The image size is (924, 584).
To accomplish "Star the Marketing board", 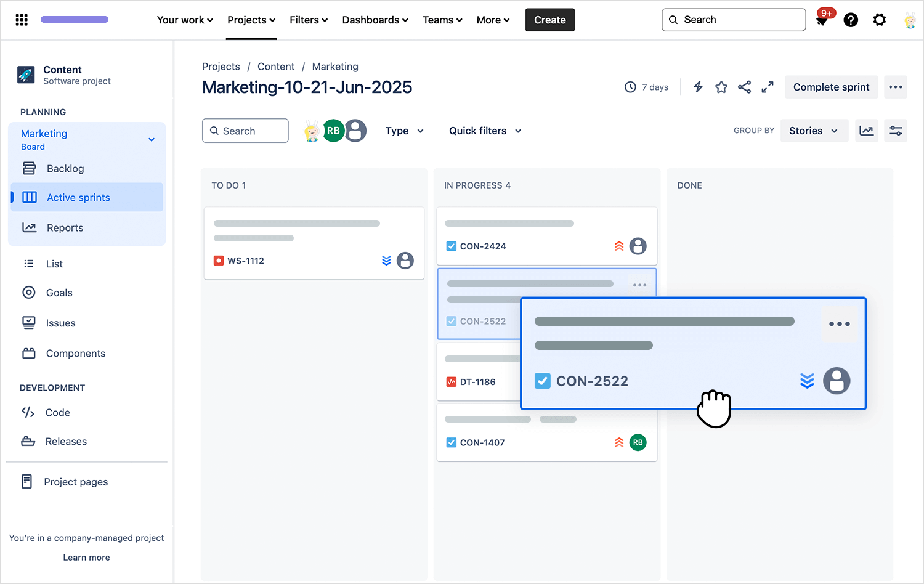I will 721,87.
